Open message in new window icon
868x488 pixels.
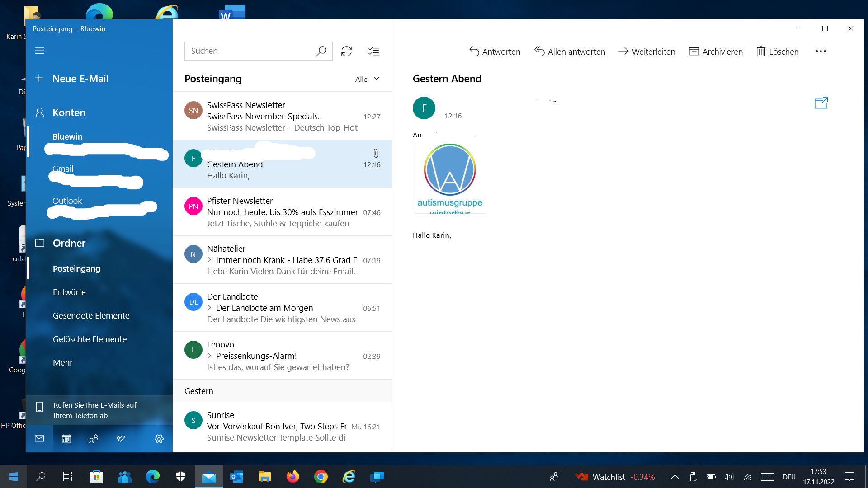pyautogui.click(x=821, y=103)
